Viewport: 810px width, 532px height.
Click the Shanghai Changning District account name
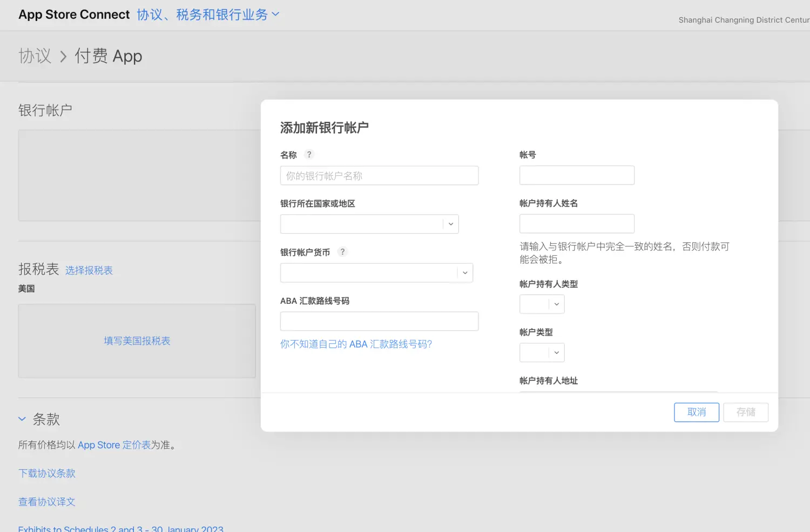coord(744,20)
